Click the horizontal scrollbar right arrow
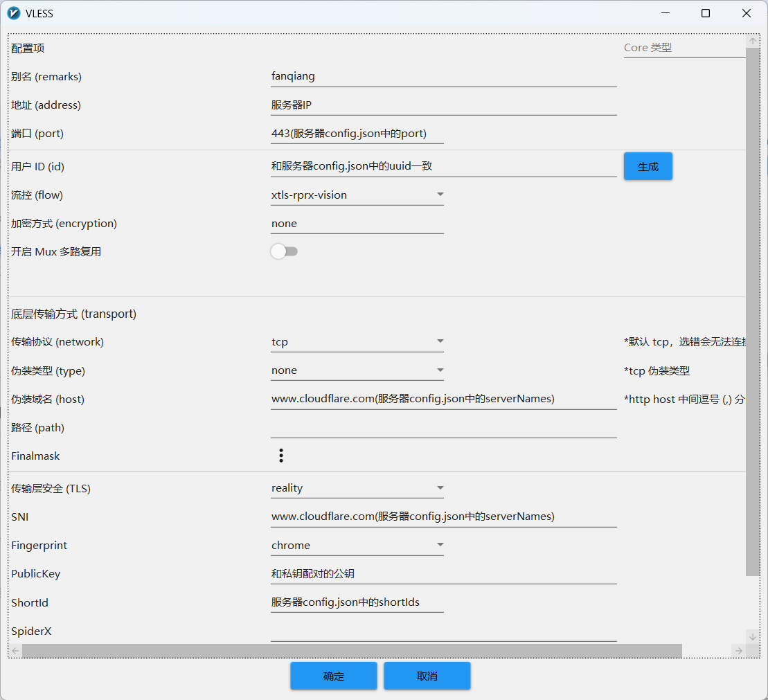Screen dimensions: 768x700 pyautogui.click(x=738, y=651)
